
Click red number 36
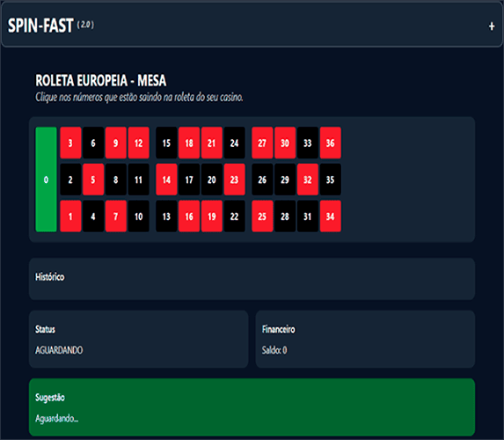tap(331, 143)
